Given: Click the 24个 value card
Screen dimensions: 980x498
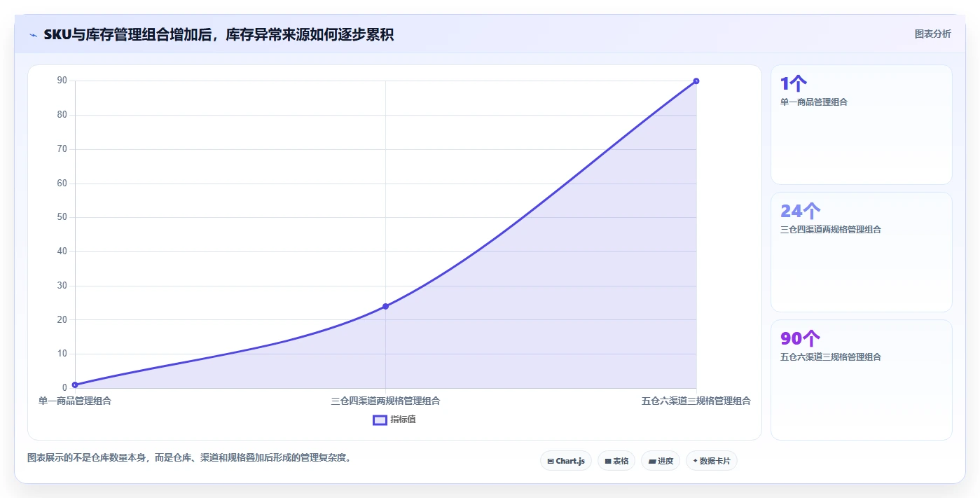Looking at the screenshot, I should coord(862,252).
